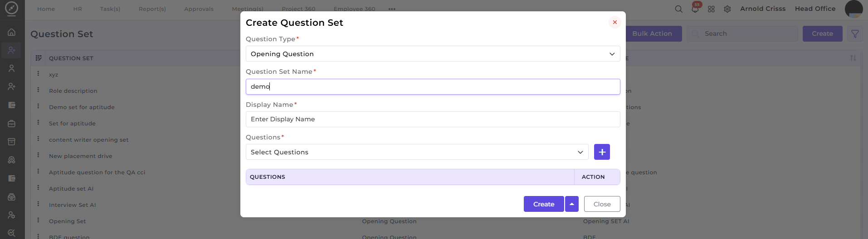Click the Question Set Name field
The width and height of the screenshot is (868, 239).
[433, 86]
